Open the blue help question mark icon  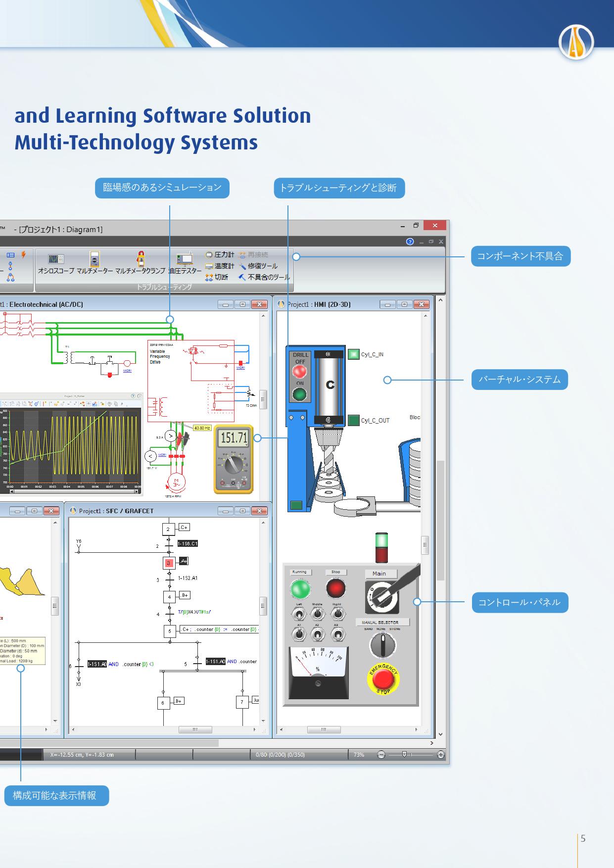coord(410,241)
